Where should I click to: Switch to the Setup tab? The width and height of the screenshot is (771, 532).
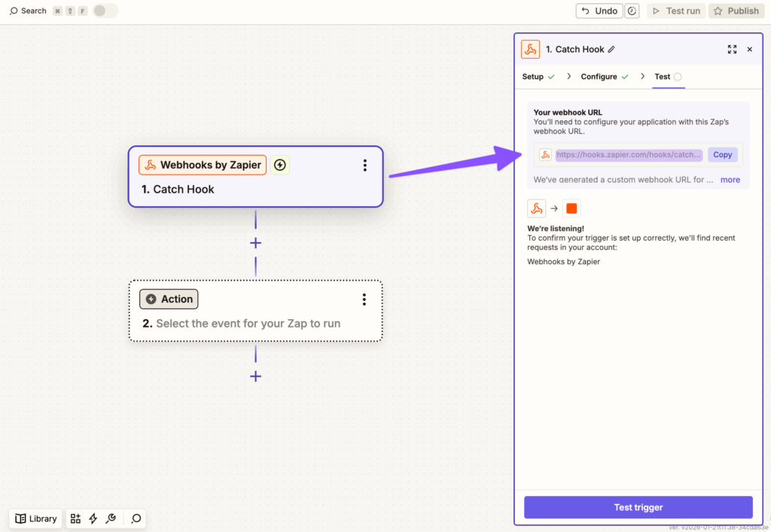click(x=533, y=76)
